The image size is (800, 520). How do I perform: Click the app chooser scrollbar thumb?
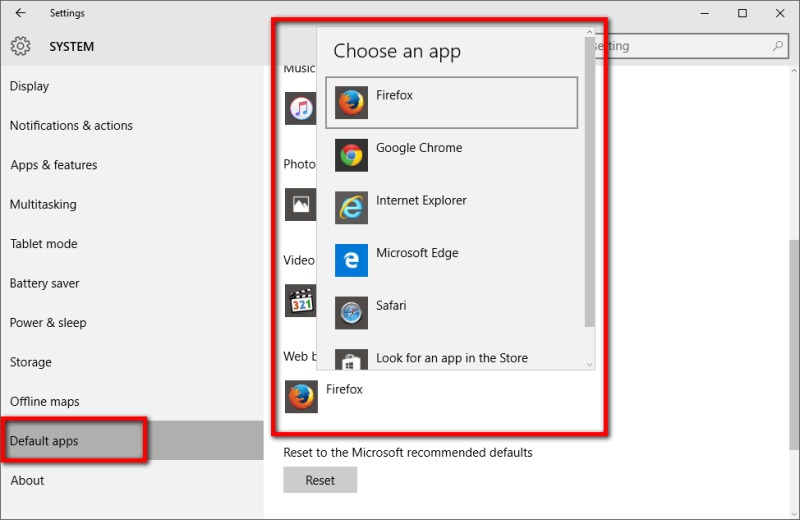pos(589,181)
